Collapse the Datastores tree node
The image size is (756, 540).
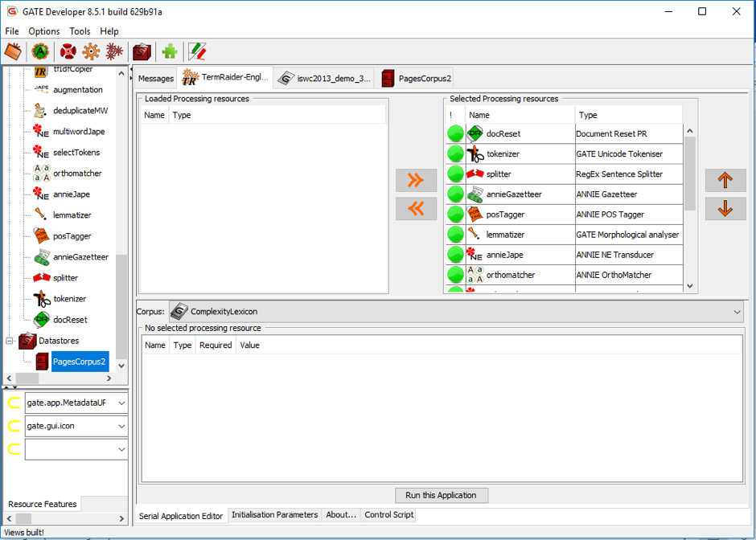pos(9,341)
